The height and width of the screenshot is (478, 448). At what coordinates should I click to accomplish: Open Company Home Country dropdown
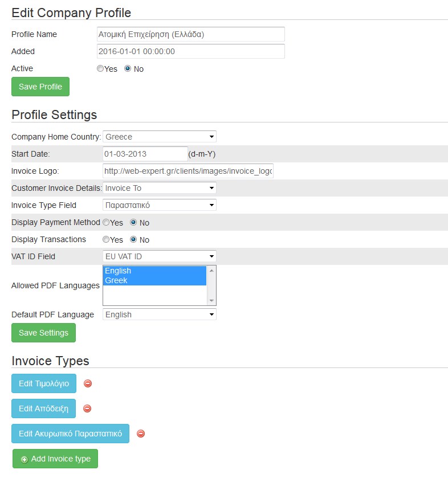[x=160, y=137]
